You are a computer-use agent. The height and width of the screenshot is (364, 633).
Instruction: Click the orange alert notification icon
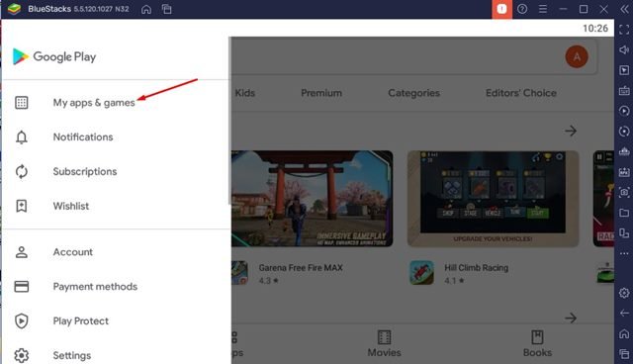[501, 9]
